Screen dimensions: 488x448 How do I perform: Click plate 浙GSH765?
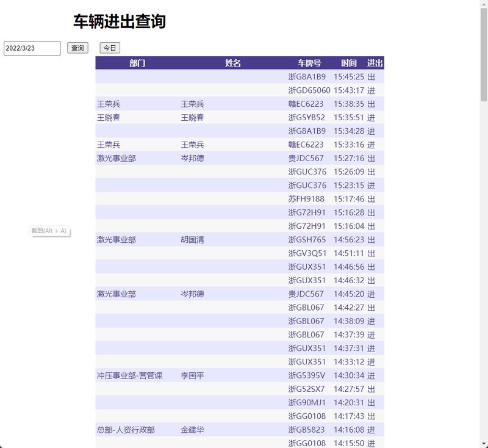pos(307,240)
